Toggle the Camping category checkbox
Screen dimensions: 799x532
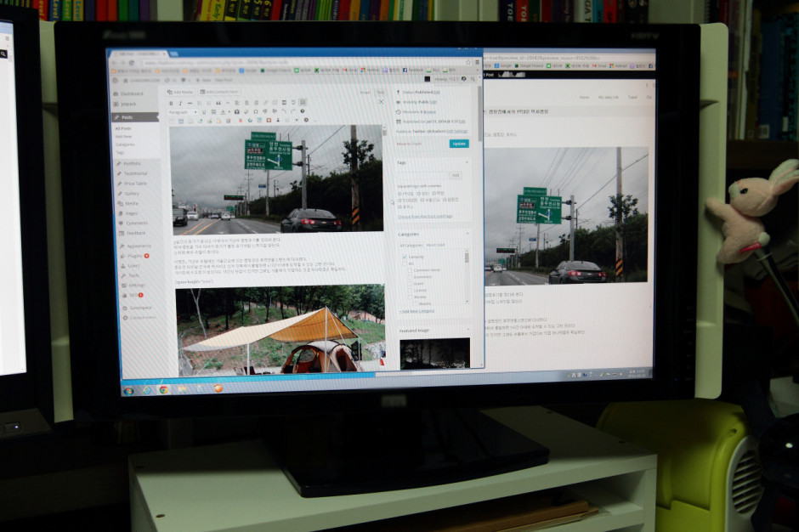(x=403, y=256)
